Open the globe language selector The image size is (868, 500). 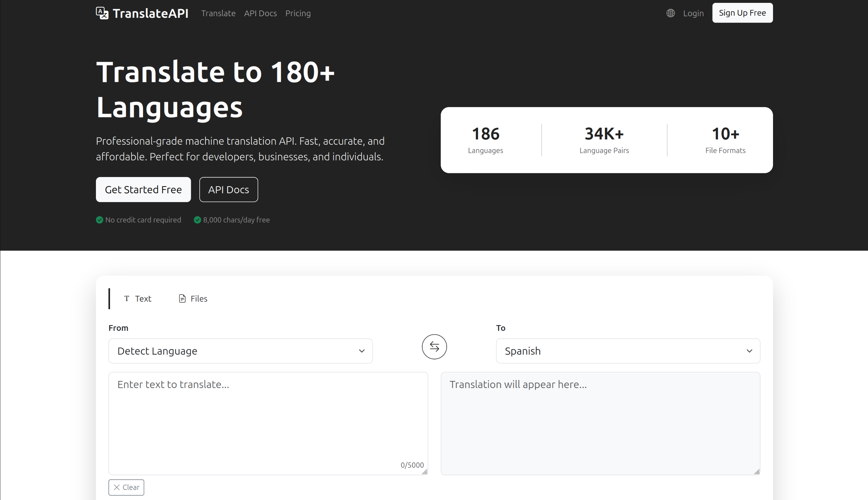pyautogui.click(x=671, y=13)
